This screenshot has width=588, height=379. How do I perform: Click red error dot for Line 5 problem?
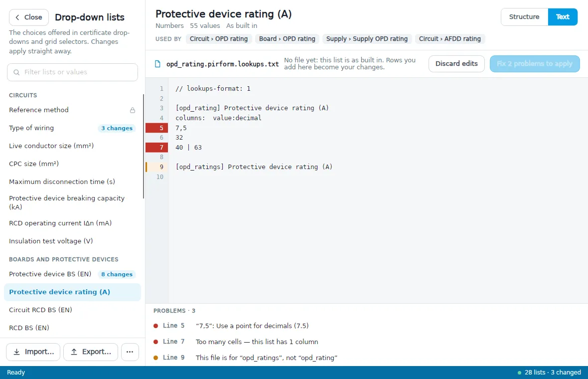coord(155,326)
